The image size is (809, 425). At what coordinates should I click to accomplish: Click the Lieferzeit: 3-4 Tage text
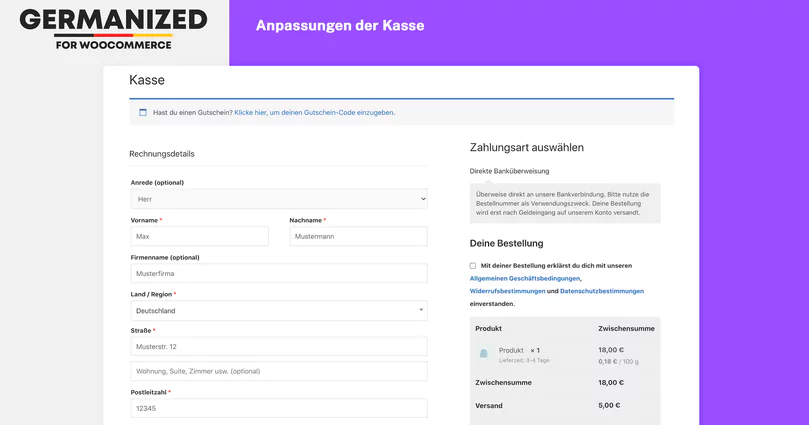524,361
